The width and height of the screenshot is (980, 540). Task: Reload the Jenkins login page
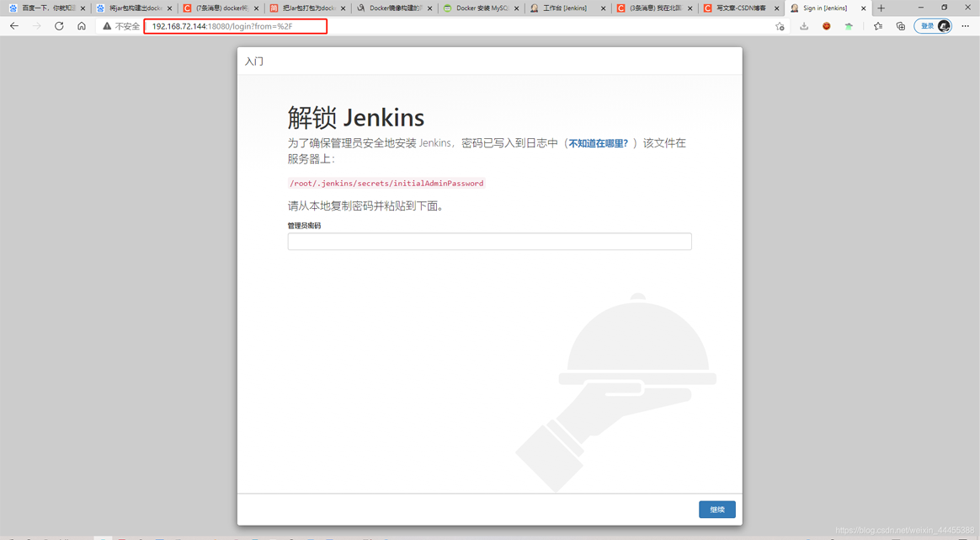click(59, 26)
